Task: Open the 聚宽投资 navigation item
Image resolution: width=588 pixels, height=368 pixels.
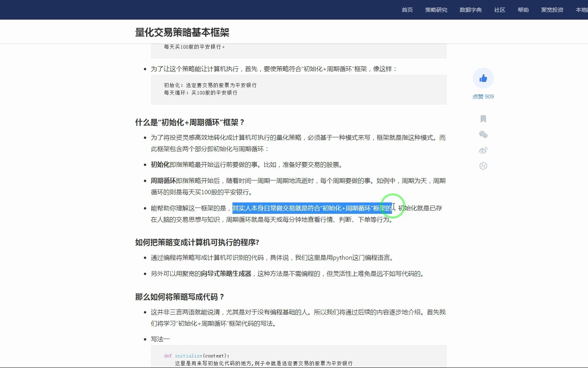Action: pos(552,10)
